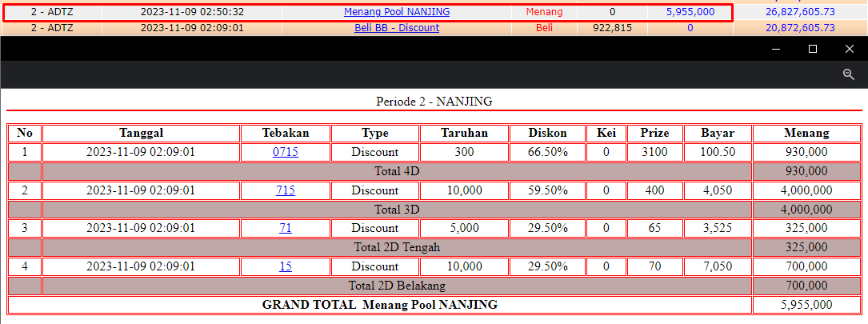Click the zoom magnifier icon
Image resolution: width=868 pixels, height=324 pixels.
tap(849, 74)
